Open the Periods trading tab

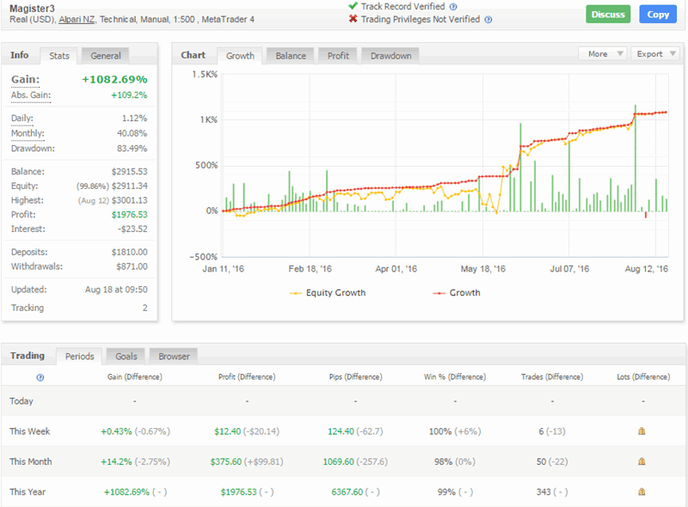(79, 356)
